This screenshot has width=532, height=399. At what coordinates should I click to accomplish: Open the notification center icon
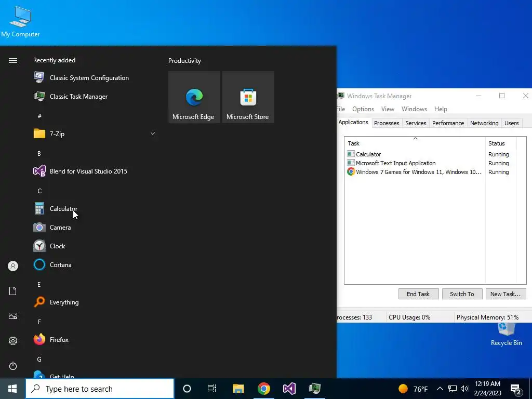(516, 390)
